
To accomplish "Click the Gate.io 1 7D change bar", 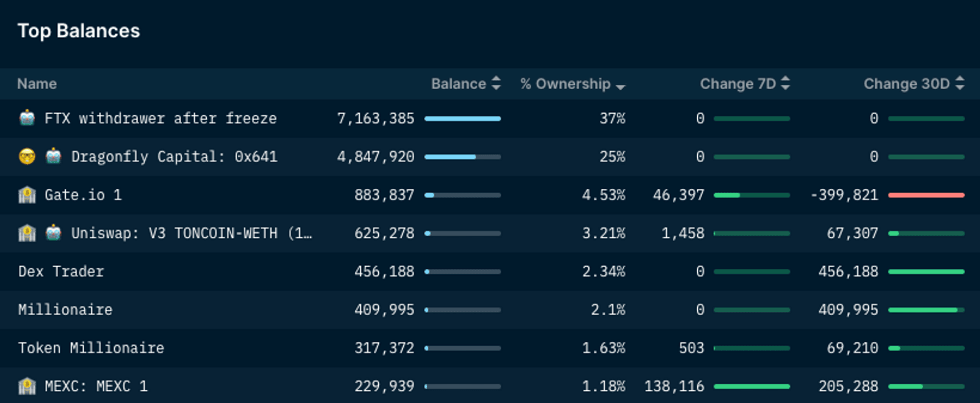I will 752,195.
